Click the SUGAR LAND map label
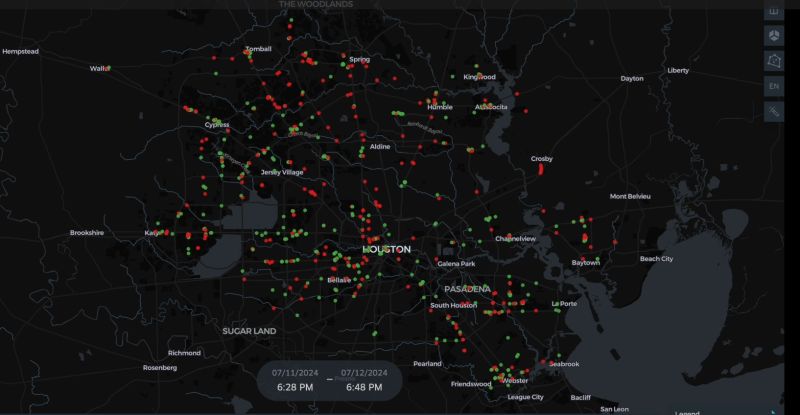The width and height of the screenshot is (800, 415). tap(249, 331)
